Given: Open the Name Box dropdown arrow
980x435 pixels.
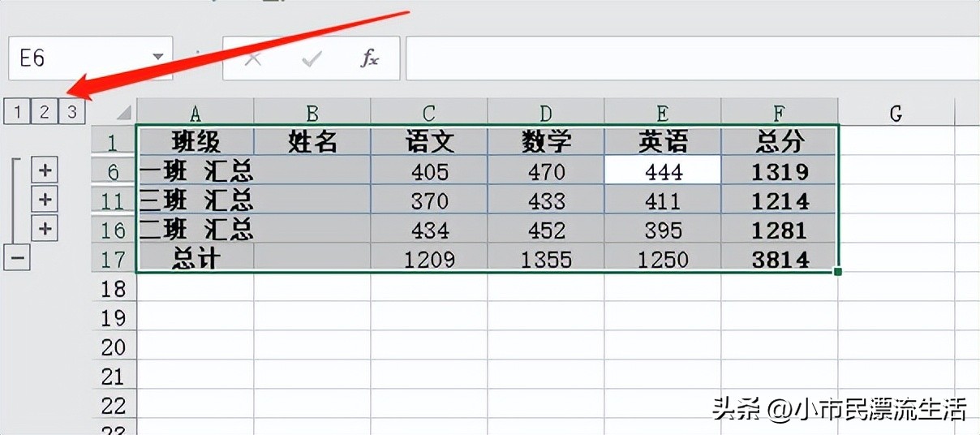Looking at the screenshot, I should coord(157,58).
